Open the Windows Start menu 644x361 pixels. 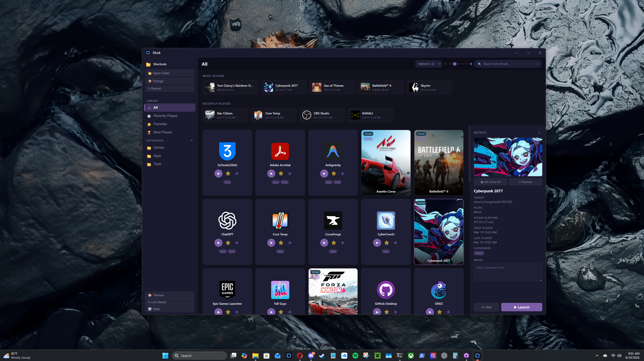[165, 355]
